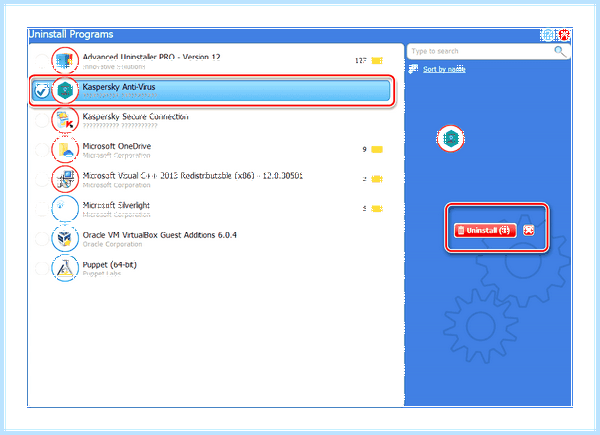This screenshot has height=435, width=600.
Task: Select Oracle VM VirtualBox Guest Additions 6.0.4
Action: (x=160, y=235)
